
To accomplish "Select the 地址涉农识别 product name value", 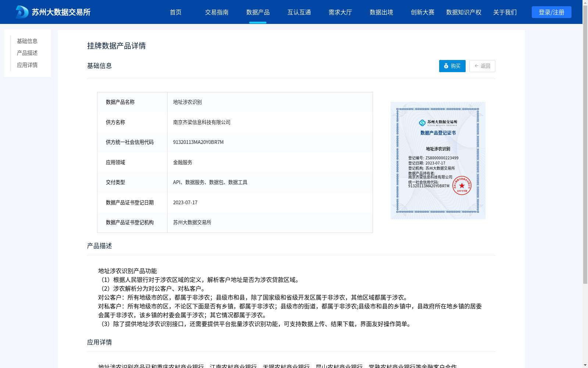I will coord(187,102).
